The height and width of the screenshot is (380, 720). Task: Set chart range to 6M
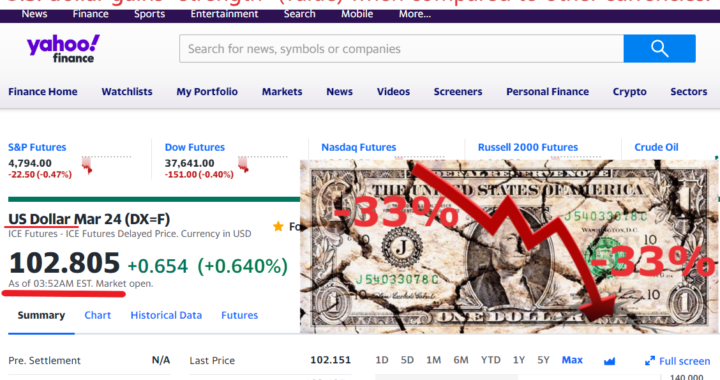coord(461,360)
